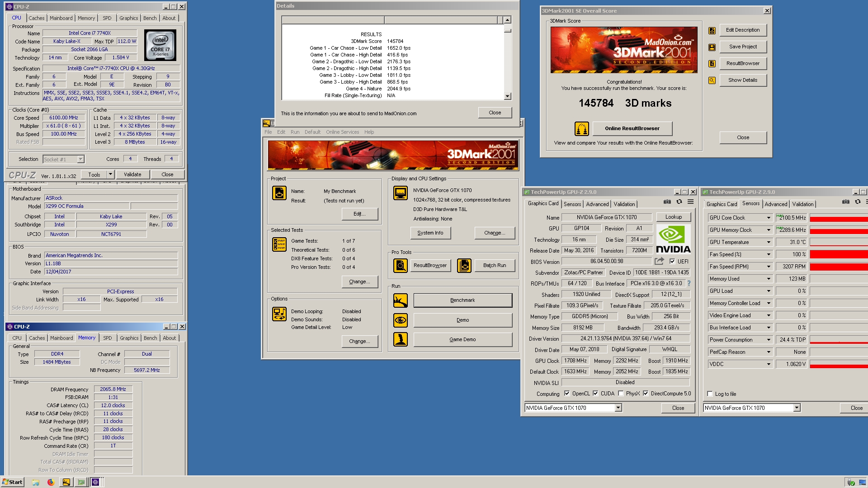The image size is (868, 488).
Task: Click the System Info button in 3DMark2001
Action: coord(430,233)
